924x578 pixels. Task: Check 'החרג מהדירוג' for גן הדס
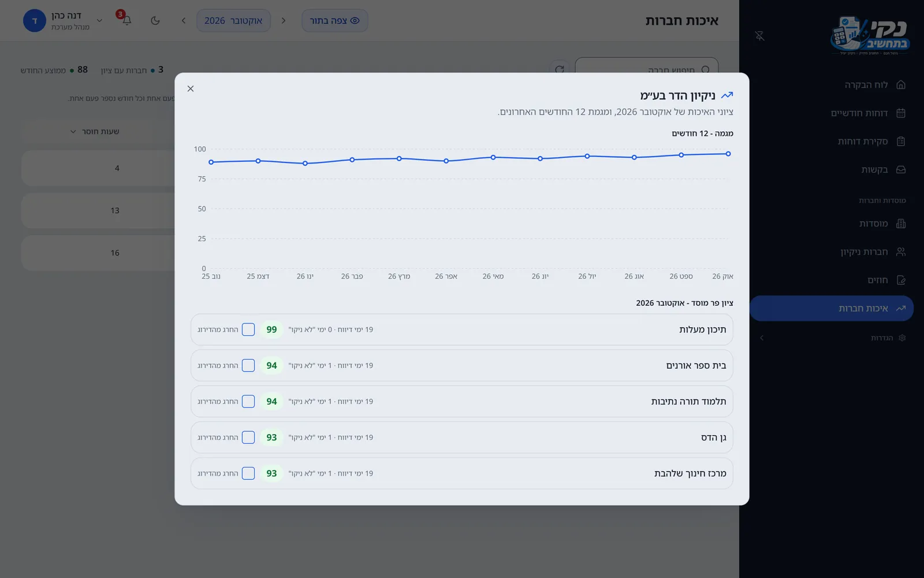[248, 438]
